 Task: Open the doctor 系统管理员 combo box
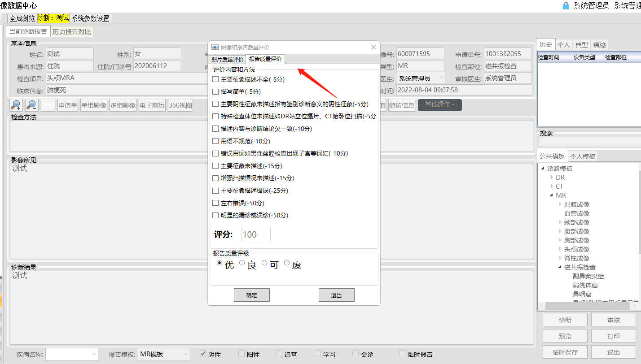421,78
